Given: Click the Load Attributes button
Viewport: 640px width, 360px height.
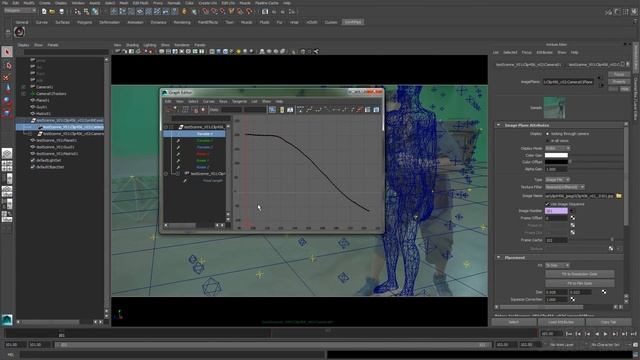Looking at the screenshot, I should [561, 322].
